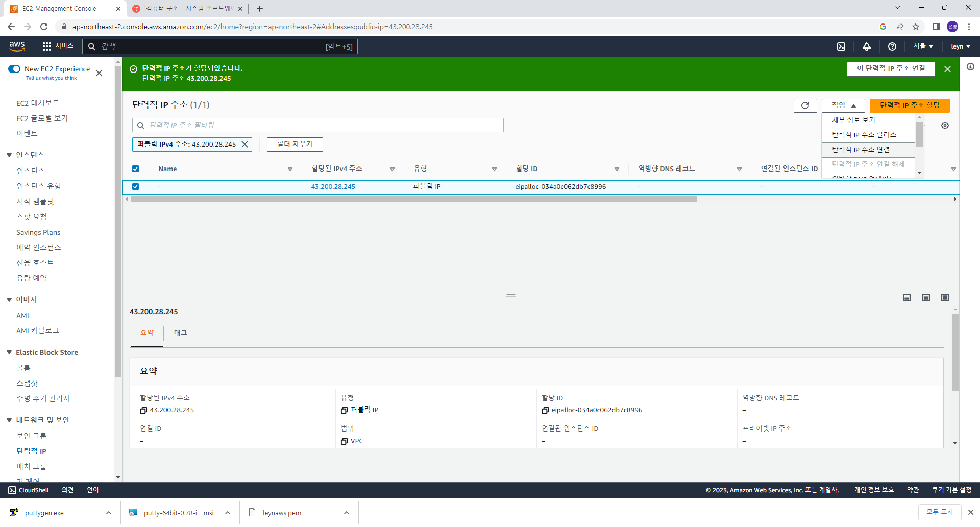Switch to the 요약 tab

coord(147,333)
